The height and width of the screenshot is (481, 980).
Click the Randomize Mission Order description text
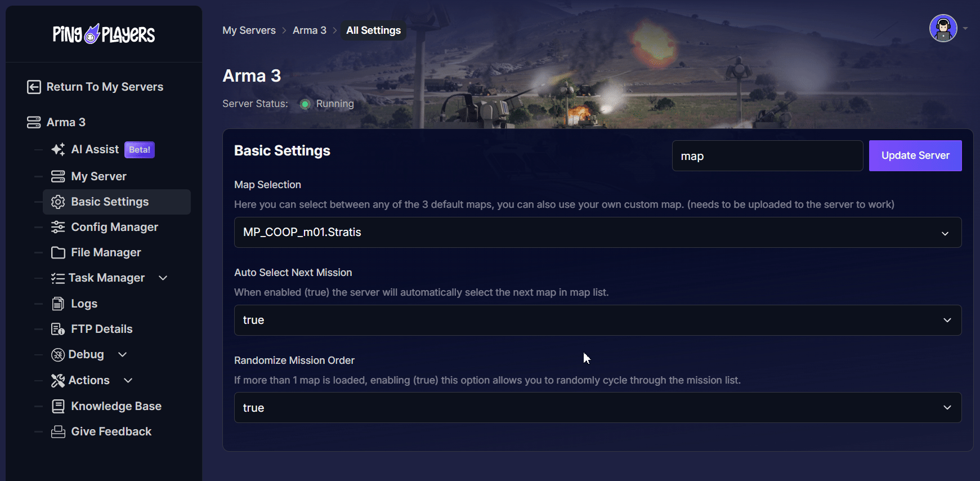pos(487,380)
